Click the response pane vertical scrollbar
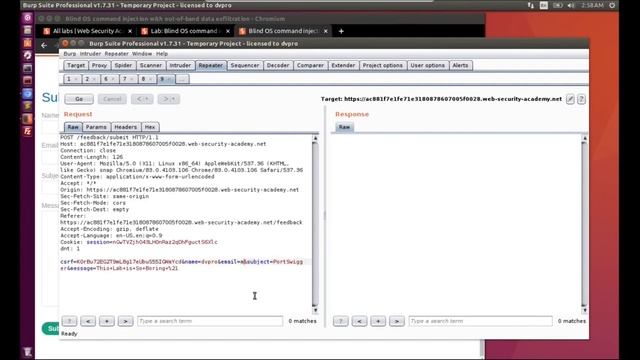 pos(584,224)
